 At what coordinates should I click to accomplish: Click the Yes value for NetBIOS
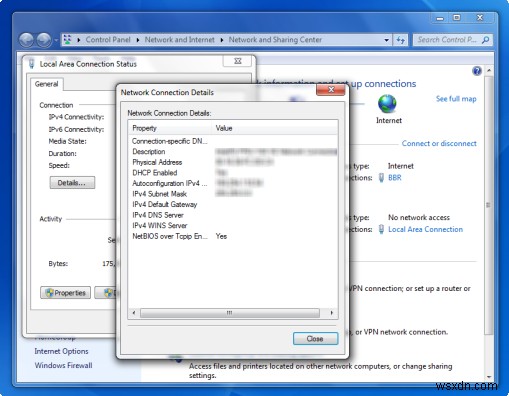[221, 236]
